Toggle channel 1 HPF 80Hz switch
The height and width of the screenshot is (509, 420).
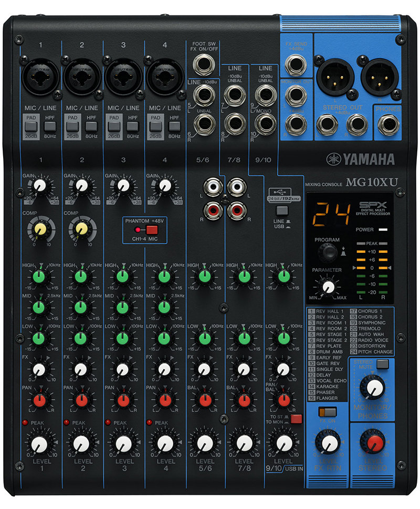50,126
